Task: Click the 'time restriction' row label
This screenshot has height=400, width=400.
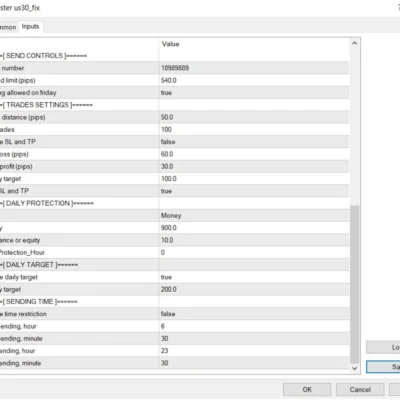Action: click(25, 314)
